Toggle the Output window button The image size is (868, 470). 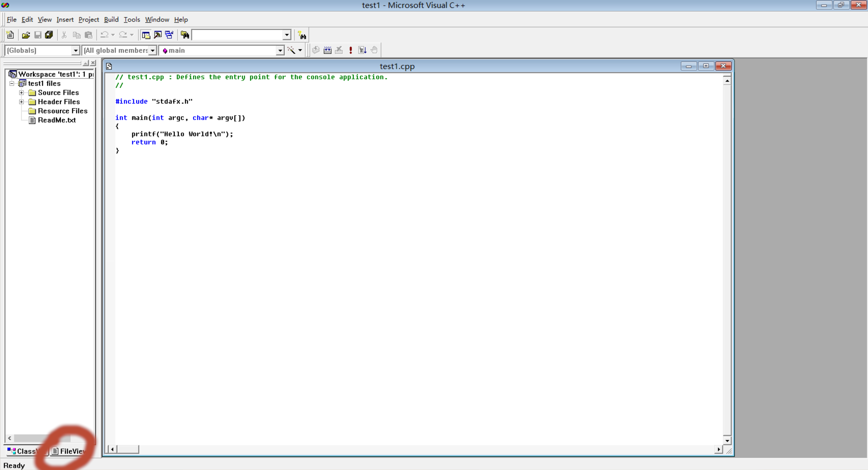tap(158, 35)
